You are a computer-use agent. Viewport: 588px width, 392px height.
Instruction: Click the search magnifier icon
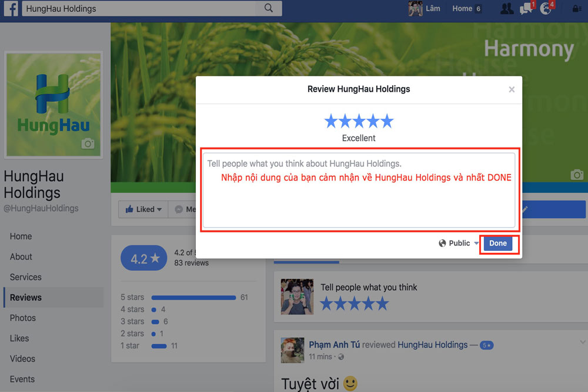click(x=269, y=8)
